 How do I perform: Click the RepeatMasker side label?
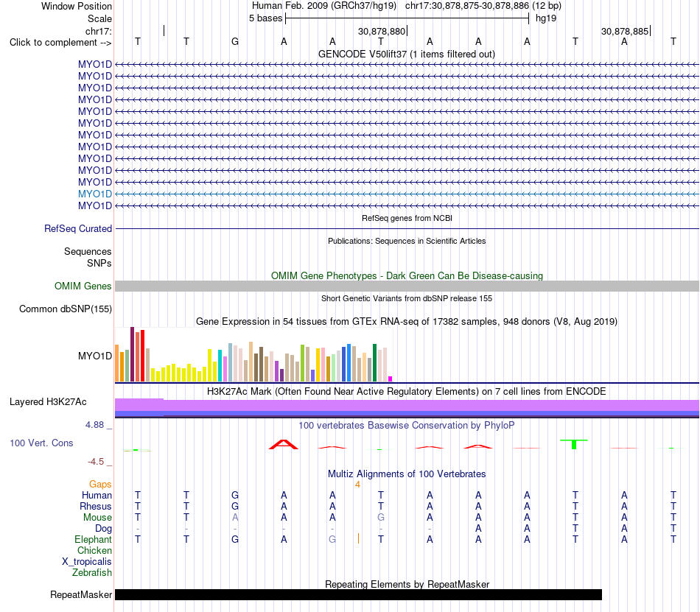(81, 594)
